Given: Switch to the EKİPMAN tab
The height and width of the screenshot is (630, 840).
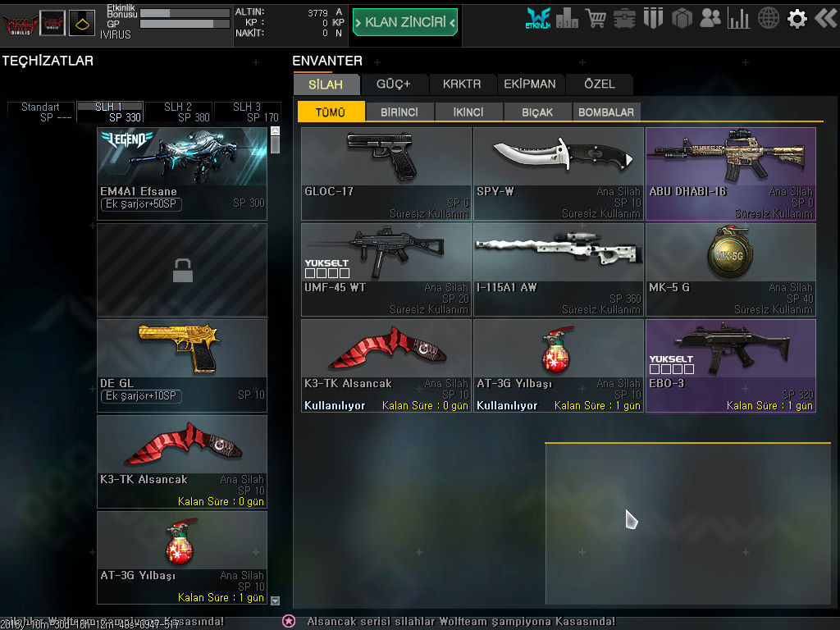Looking at the screenshot, I should 530,84.
